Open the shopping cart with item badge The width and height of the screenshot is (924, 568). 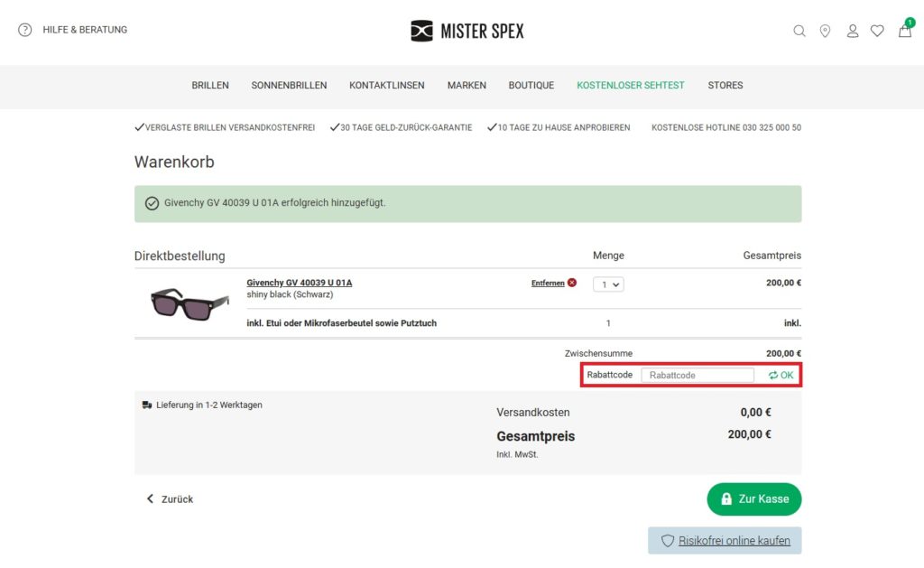[903, 31]
